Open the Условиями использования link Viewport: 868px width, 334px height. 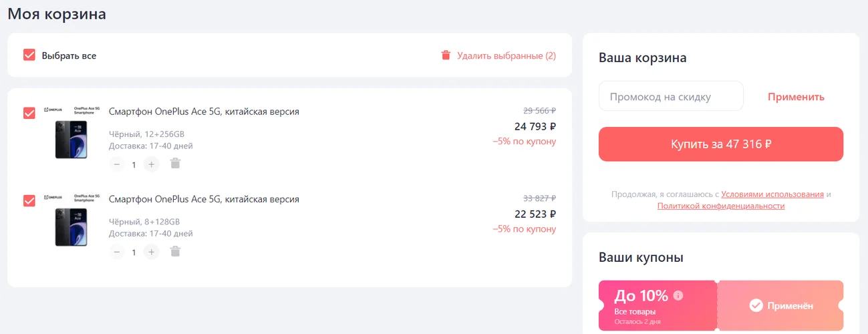coord(772,194)
